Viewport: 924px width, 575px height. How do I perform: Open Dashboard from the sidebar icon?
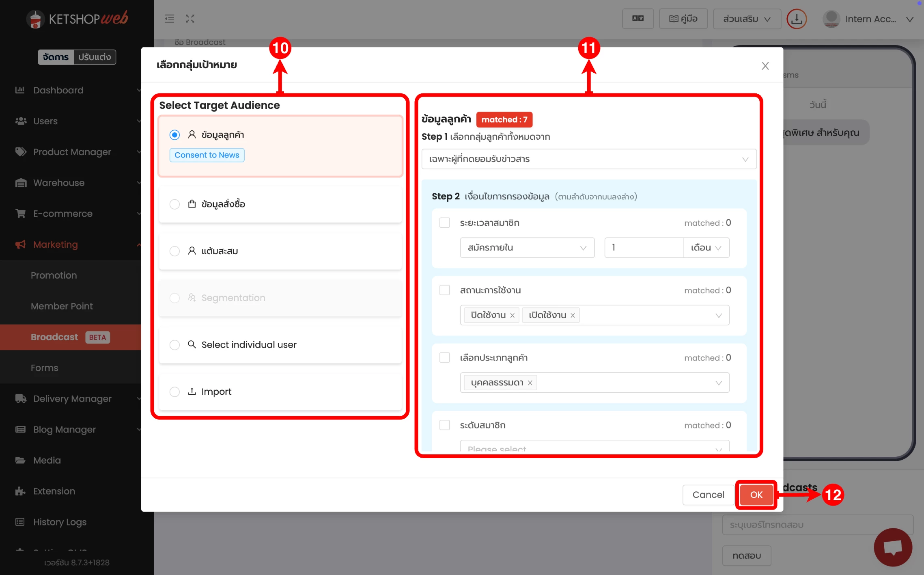[20, 90]
